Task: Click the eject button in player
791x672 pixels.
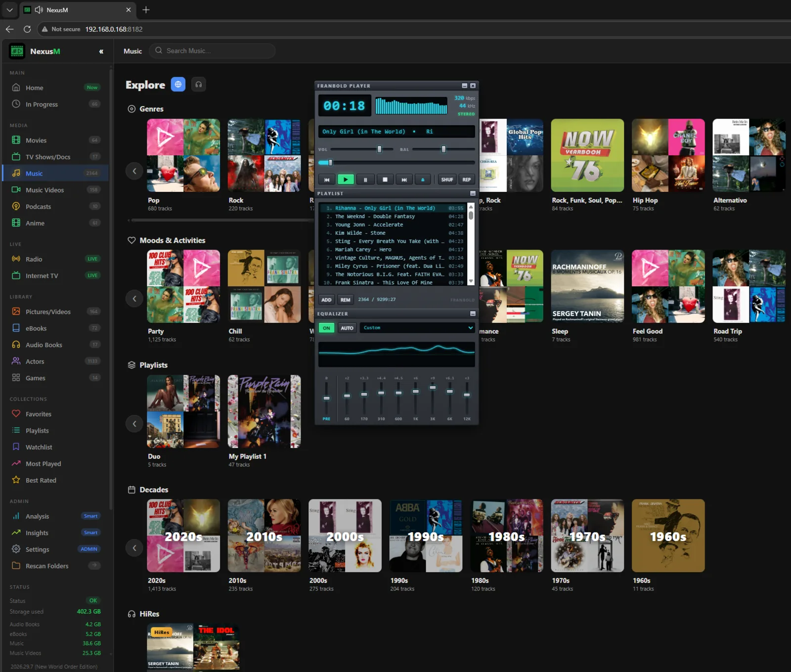Action: coord(423,179)
